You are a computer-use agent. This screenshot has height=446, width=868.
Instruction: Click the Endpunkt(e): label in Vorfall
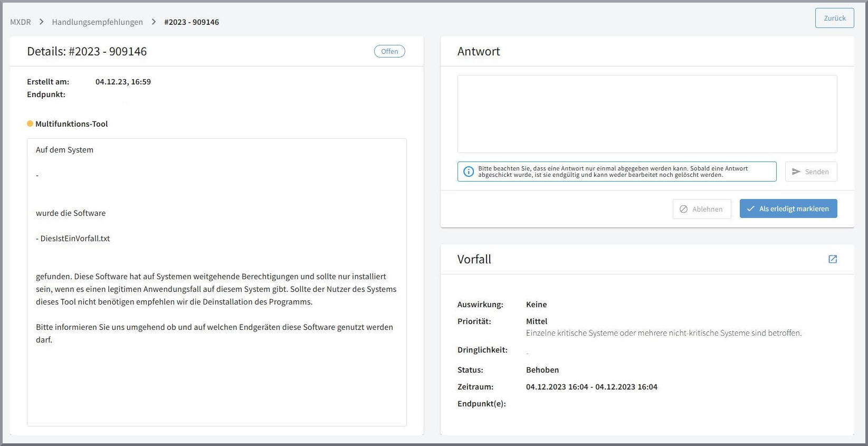(x=481, y=403)
